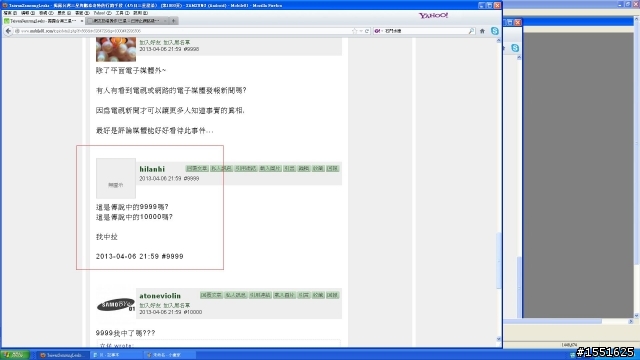The height and width of the screenshot is (360, 640).
Task: Open the home page with the house icon
Action: tap(482, 31)
